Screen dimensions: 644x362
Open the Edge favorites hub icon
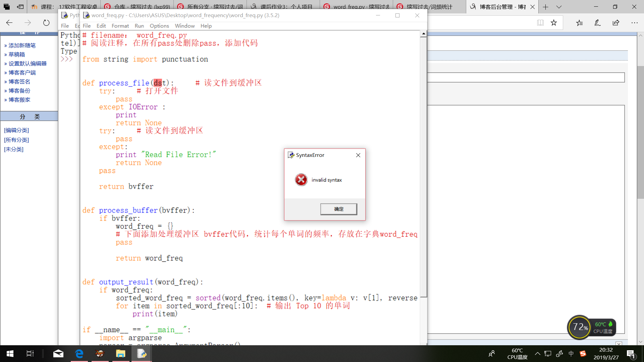[x=579, y=23]
